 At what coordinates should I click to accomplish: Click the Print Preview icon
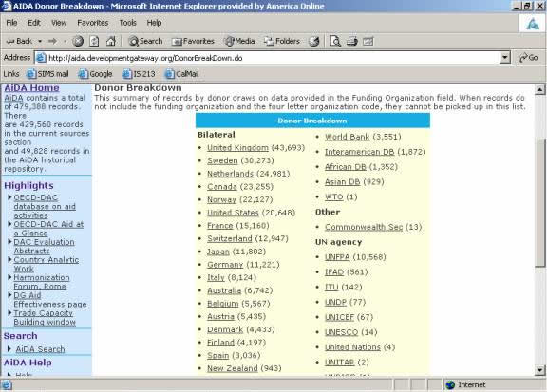(x=335, y=41)
